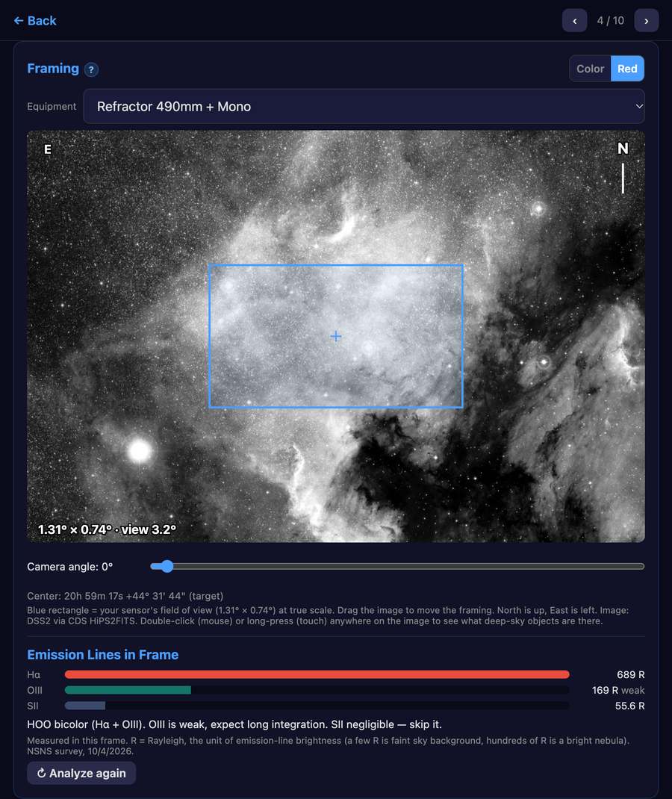
Task: Open the Framing help question-mark icon
Action: point(91,69)
